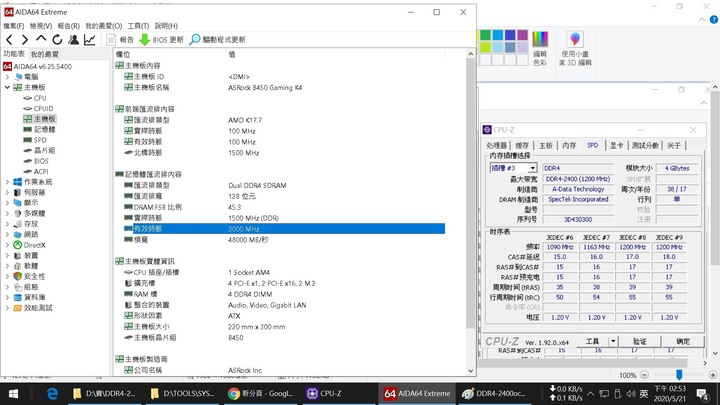Open the 說明(H) menu
The width and height of the screenshot is (720, 405).
tap(166, 26)
